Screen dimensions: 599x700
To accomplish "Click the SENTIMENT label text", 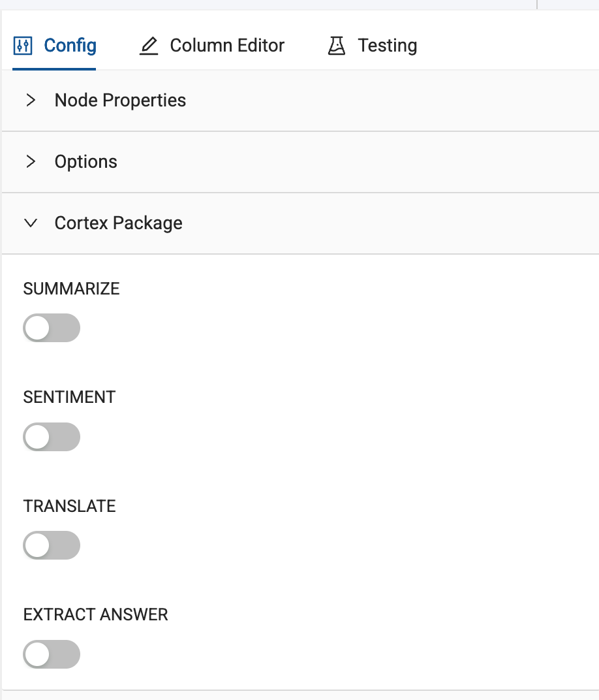I will pyautogui.click(x=69, y=397).
